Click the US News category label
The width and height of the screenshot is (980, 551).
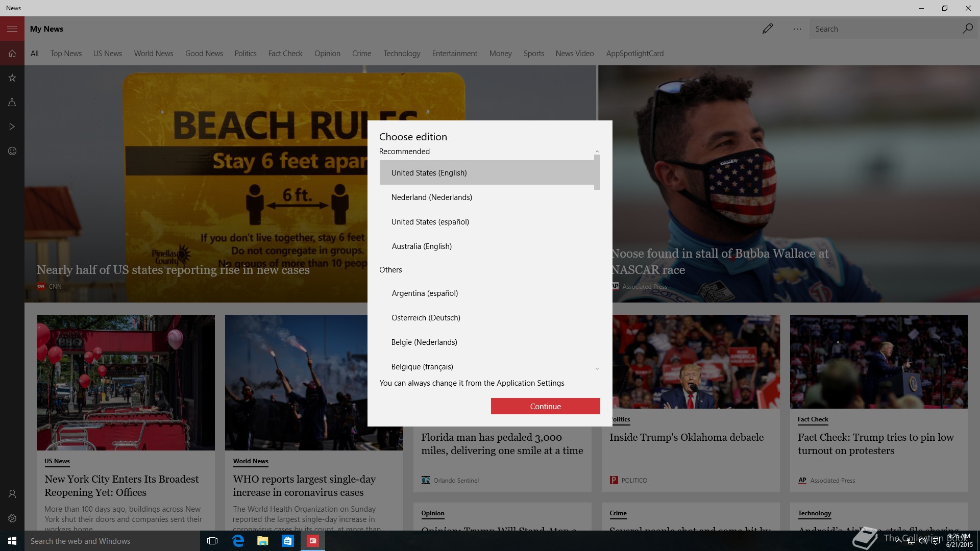57,461
